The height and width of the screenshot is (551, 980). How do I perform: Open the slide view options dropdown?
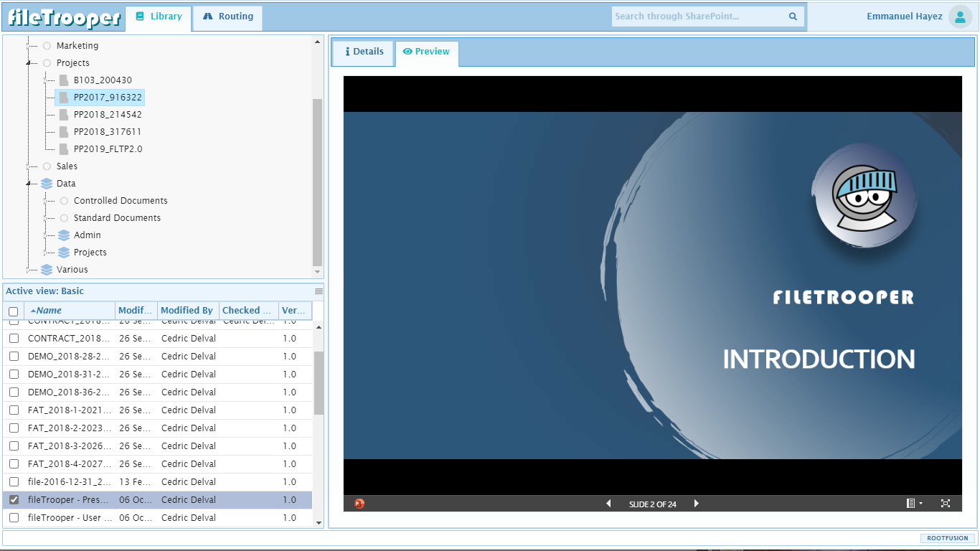point(913,504)
